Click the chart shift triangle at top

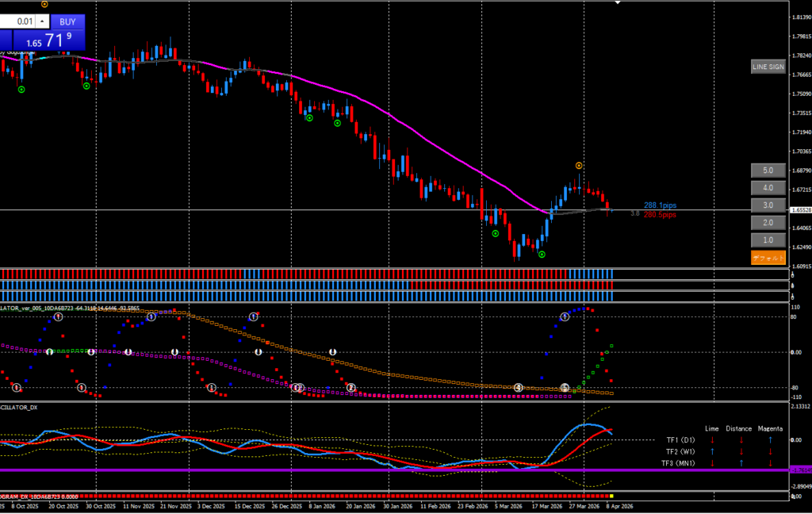coord(619,2)
